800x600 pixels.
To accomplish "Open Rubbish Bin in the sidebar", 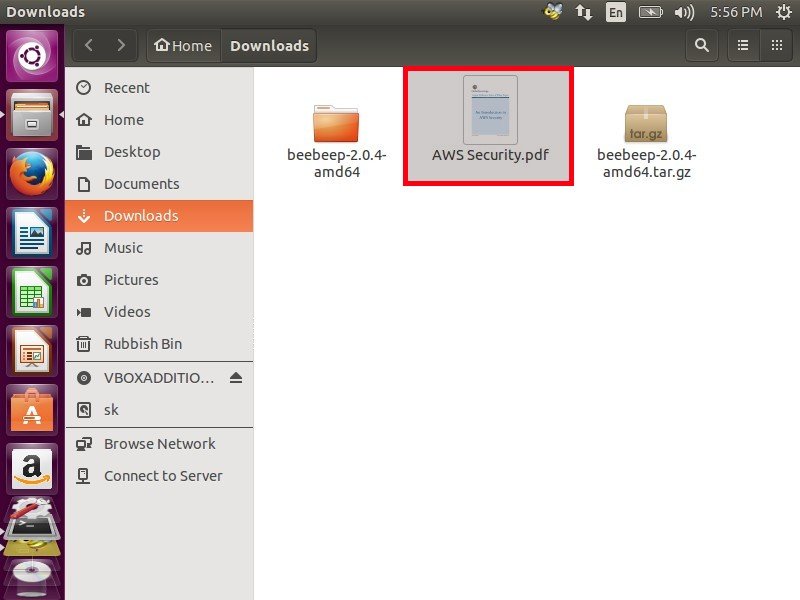I will [159, 344].
